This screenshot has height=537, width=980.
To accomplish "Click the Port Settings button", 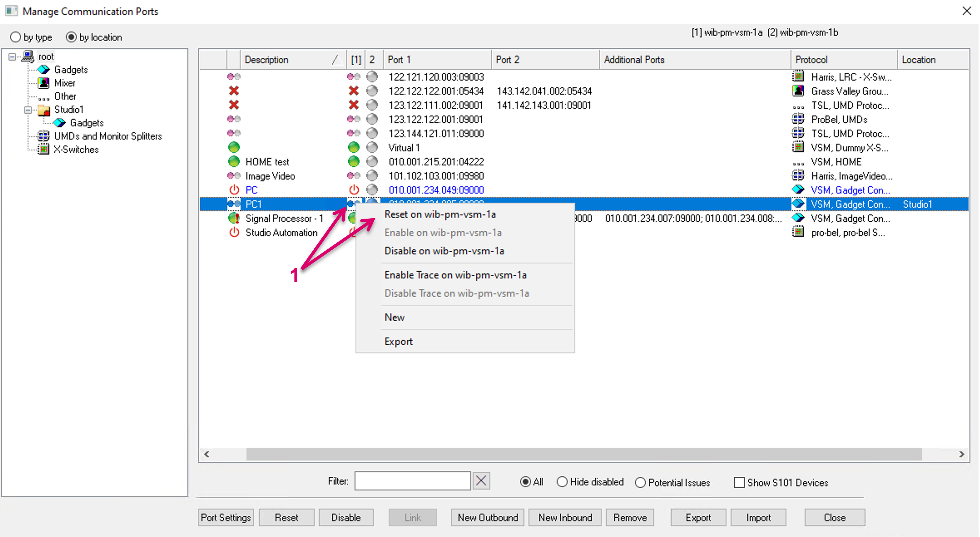I will 226,517.
